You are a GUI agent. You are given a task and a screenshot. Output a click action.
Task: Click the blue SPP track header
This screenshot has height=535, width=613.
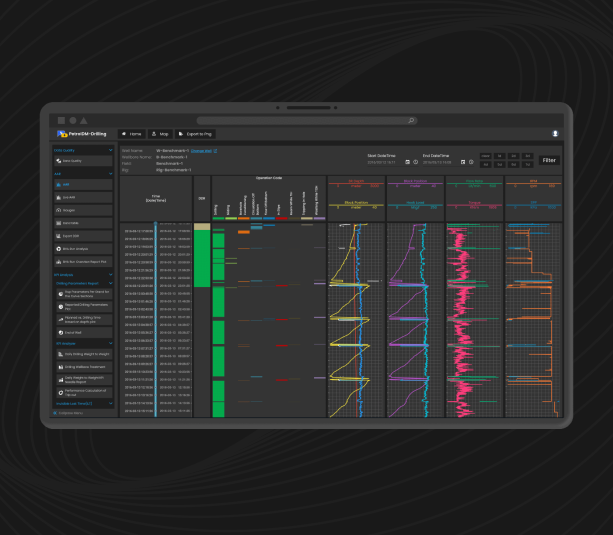pyautogui.click(x=533, y=205)
